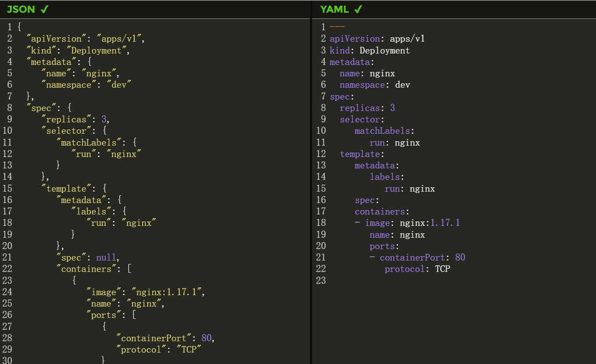The image size is (596, 364).
Task: Click line number 23 in the YAML panel
Action: click(321, 280)
